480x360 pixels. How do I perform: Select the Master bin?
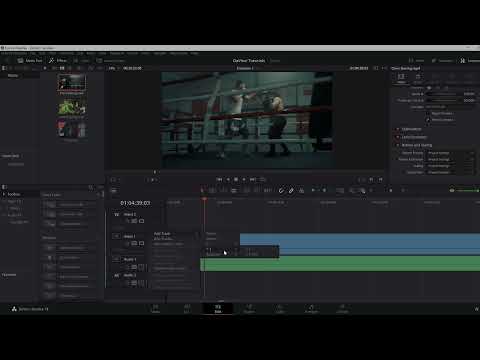coord(13,76)
